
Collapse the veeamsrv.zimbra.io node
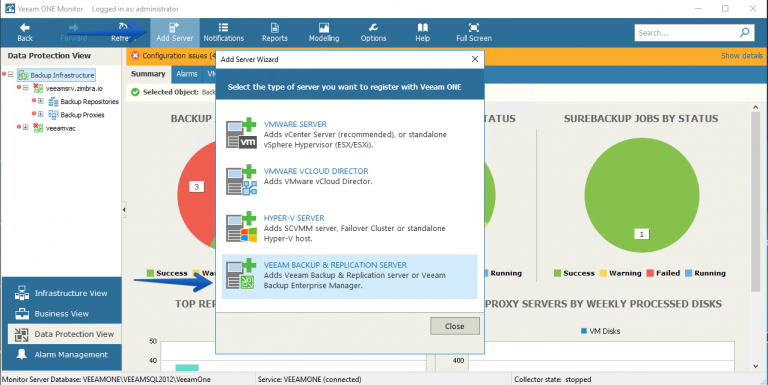[x=25, y=88]
